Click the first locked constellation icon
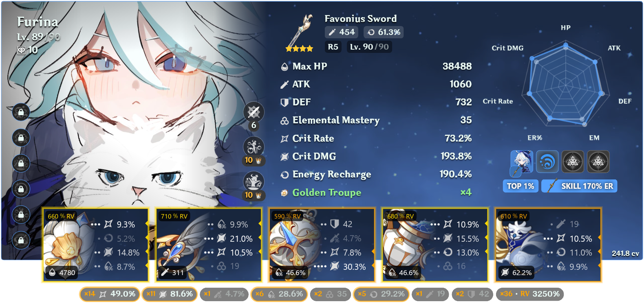 click(21, 112)
